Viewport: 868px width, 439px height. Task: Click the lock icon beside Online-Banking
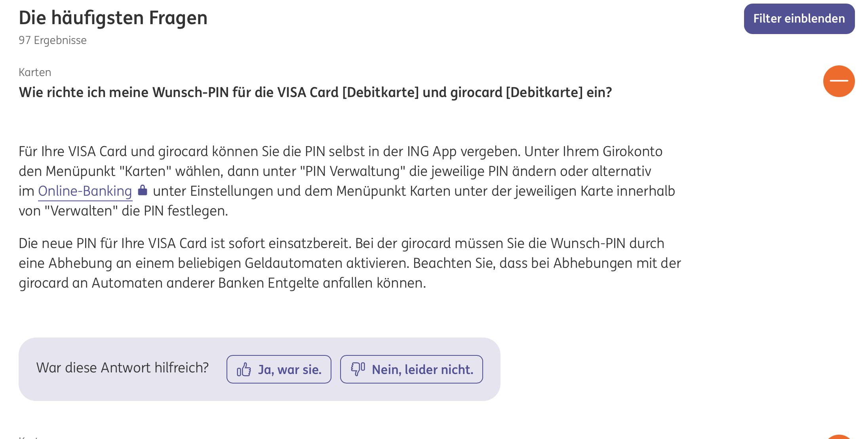143,191
